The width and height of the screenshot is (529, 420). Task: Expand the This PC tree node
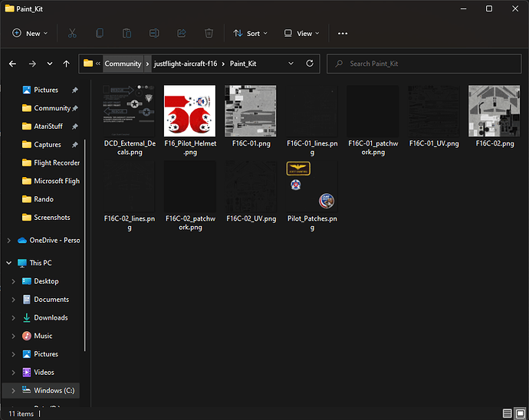9,263
